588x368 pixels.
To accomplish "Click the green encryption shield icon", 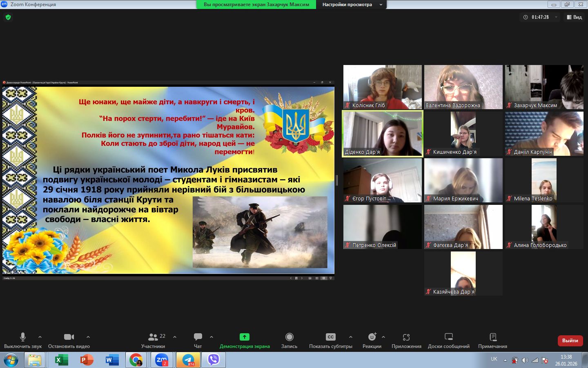I will (8, 17).
